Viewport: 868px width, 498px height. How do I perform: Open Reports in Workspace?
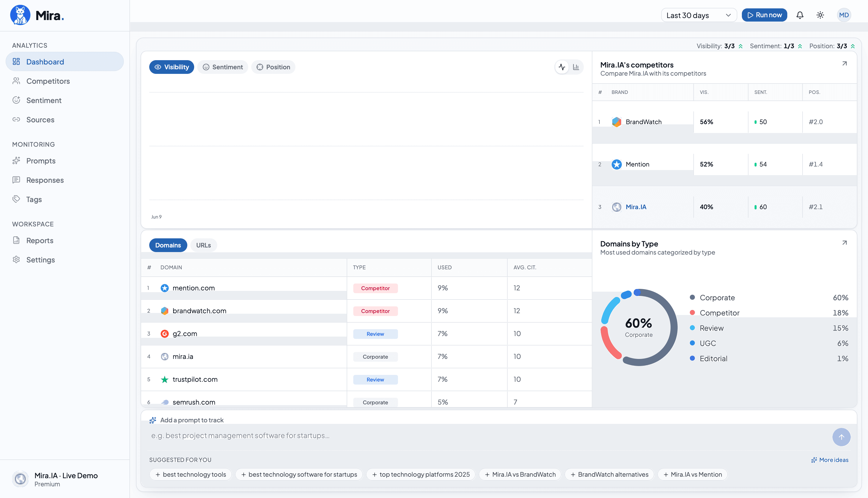click(65, 240)
